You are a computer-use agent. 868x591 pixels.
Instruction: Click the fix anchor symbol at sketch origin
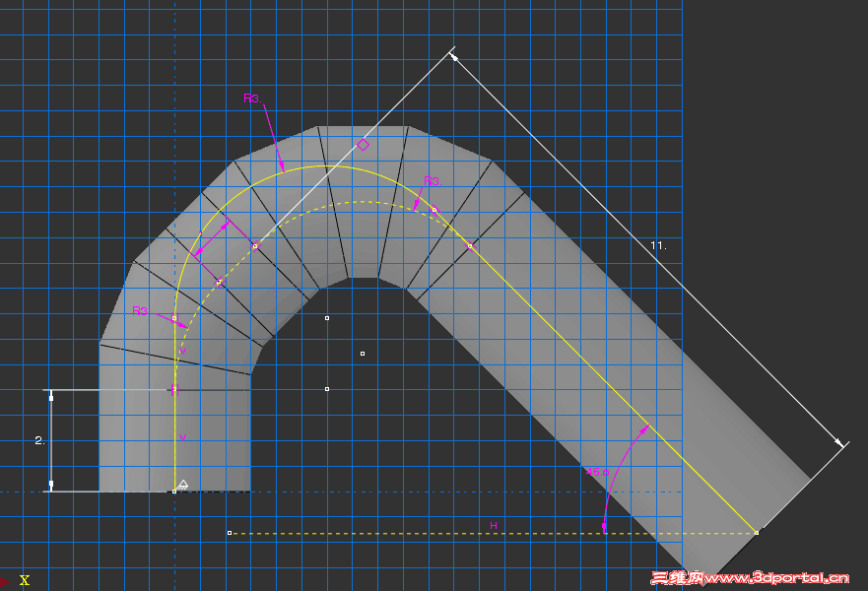point(183,485)
